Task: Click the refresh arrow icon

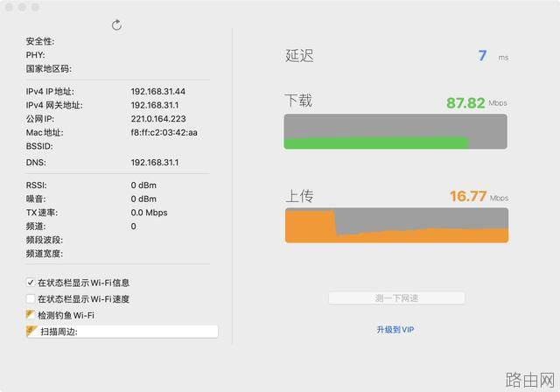Action: tap(116, 25)
